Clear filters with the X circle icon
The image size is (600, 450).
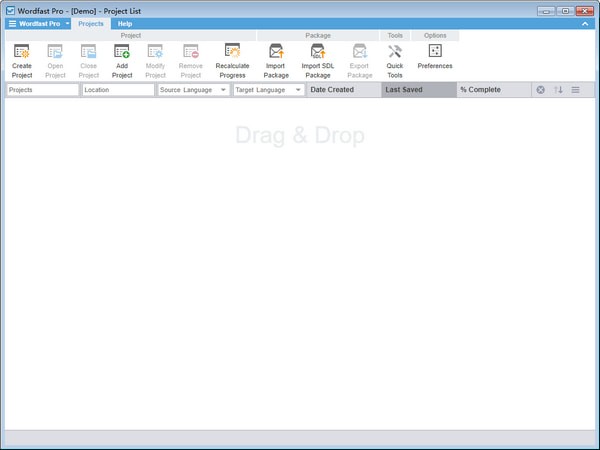tap(540, 90)
